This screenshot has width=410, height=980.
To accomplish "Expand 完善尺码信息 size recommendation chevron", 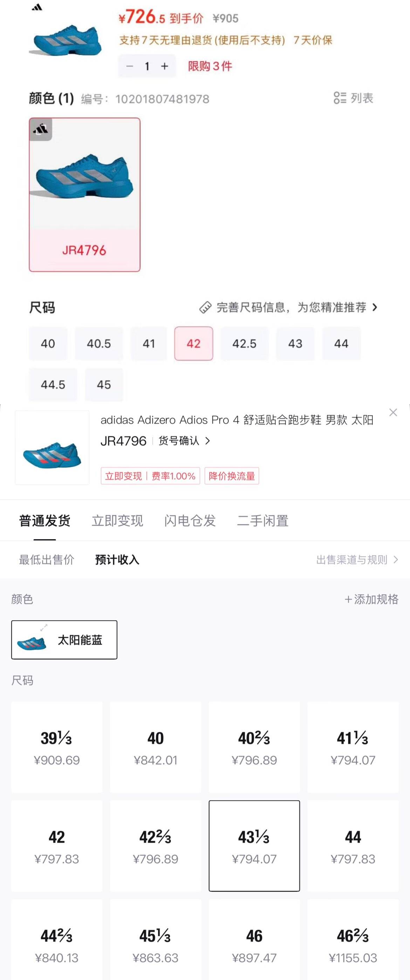I will point(375,307).
